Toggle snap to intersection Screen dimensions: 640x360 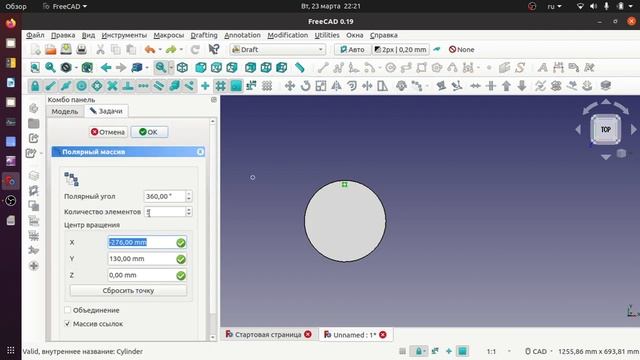click(x=112, y=86)
